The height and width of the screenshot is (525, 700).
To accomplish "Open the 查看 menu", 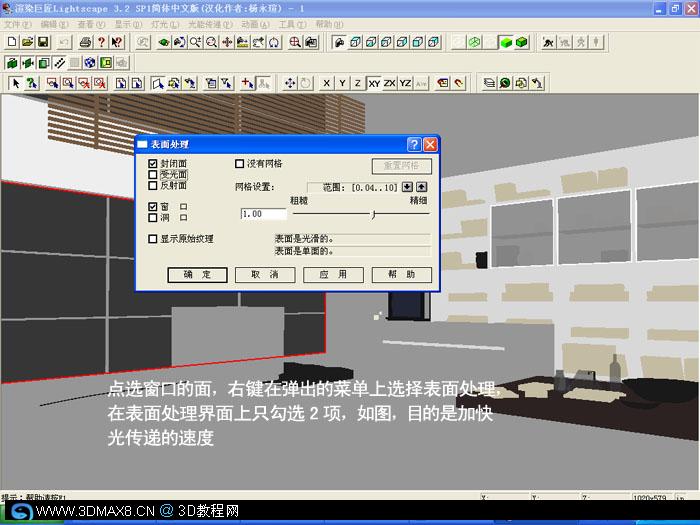I will click(x=91, y=24).
